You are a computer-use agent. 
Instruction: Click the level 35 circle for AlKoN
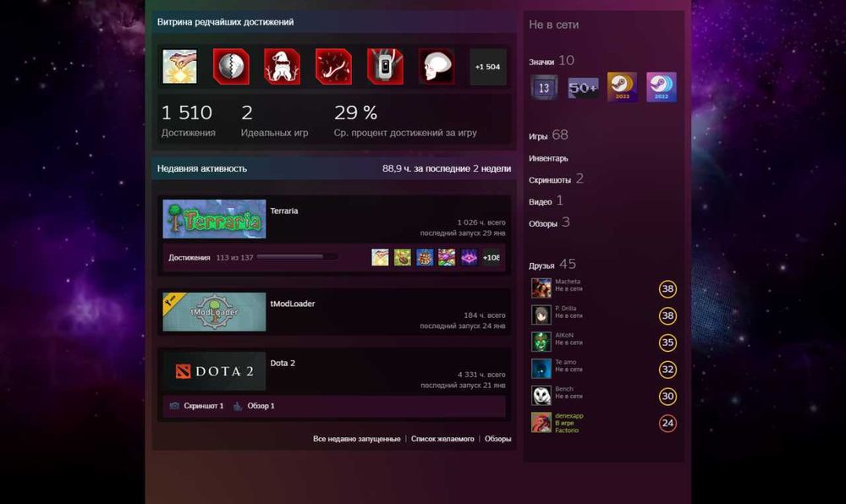667,342
